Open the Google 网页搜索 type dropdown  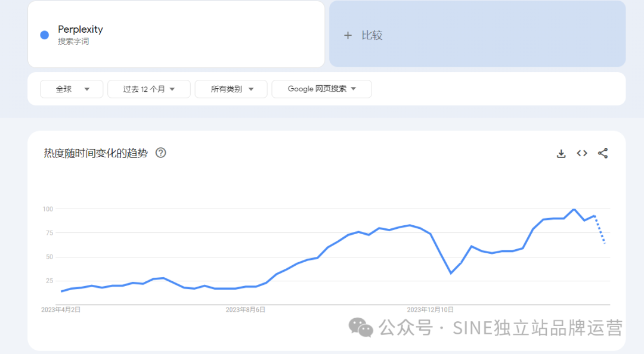point(321,89)
